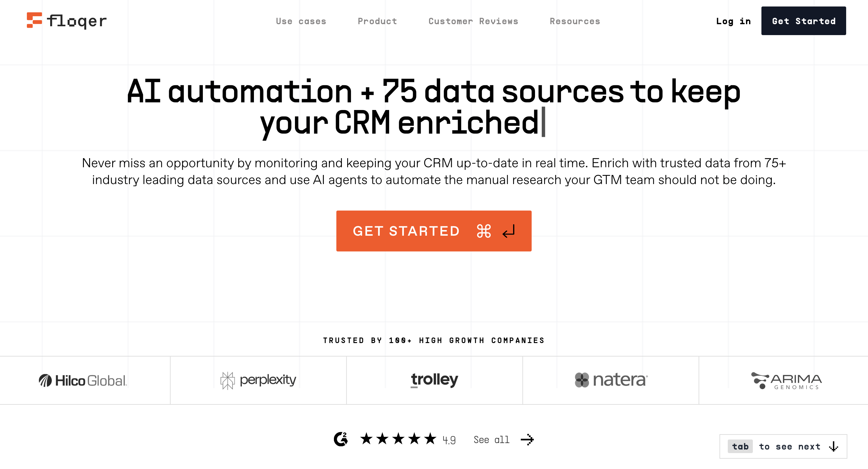Click the main headline text
The width and height of the screenshot is (868, 469).
pos(434,107)
